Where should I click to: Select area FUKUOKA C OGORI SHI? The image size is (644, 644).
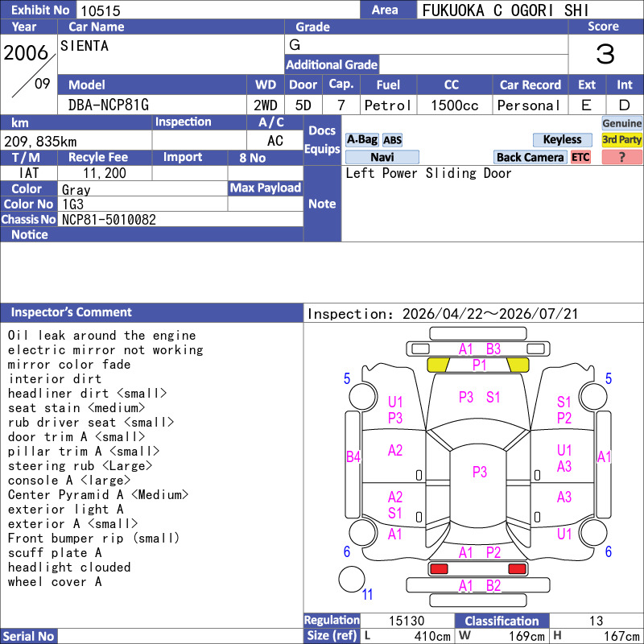pos(506,10)
